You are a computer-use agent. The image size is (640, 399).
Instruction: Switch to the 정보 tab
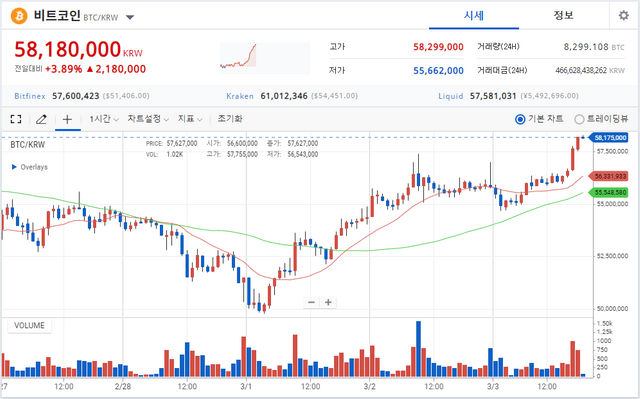click(x=563, y=16)
